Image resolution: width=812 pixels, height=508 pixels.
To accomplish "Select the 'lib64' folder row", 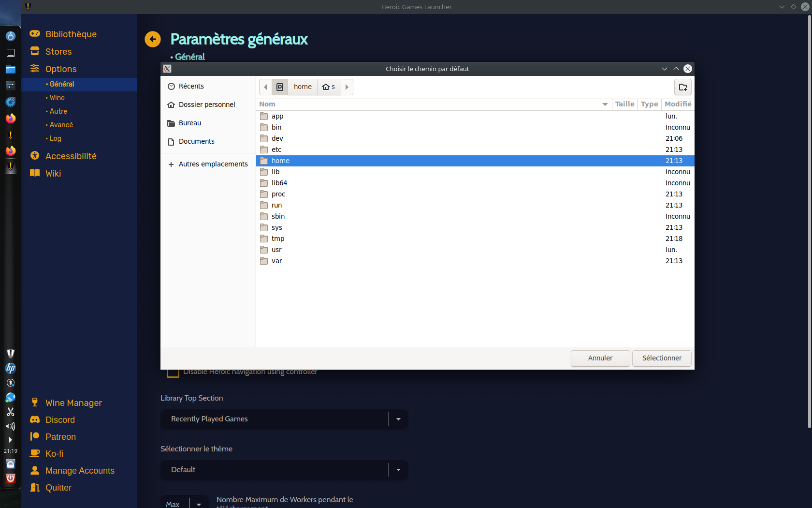I will pos(475,183).
